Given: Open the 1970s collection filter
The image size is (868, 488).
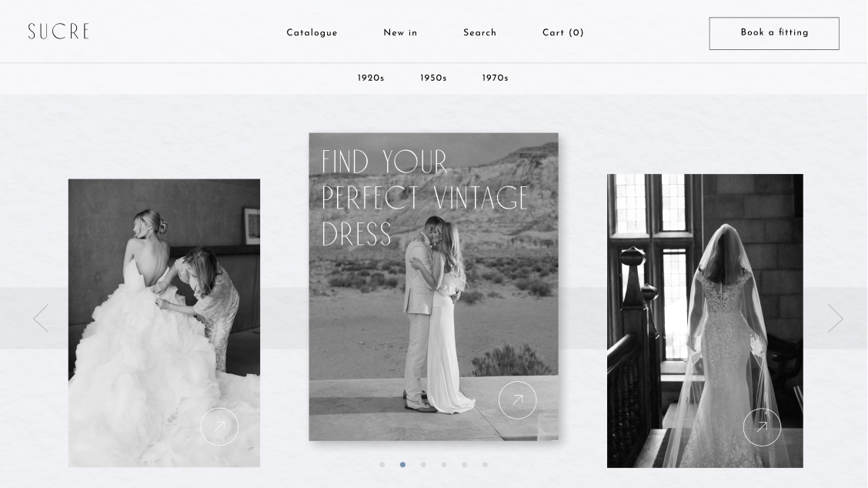Looking at the screenshot, I should 495,78.
